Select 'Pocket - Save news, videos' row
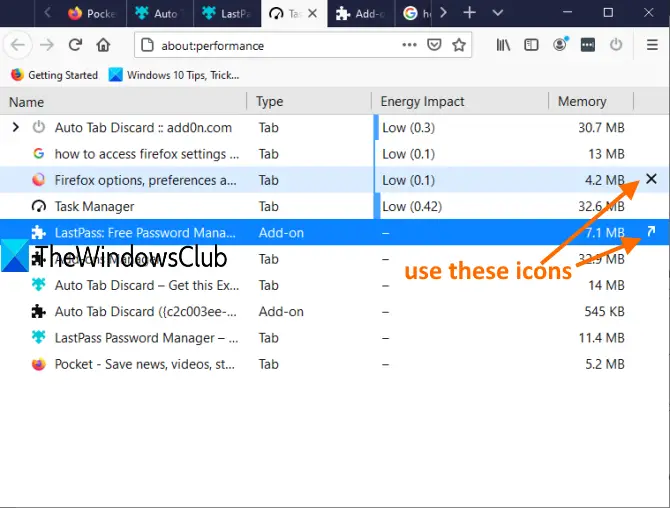Screen dimensions: 670x508 pyautogui.click(x=335, y=364)
